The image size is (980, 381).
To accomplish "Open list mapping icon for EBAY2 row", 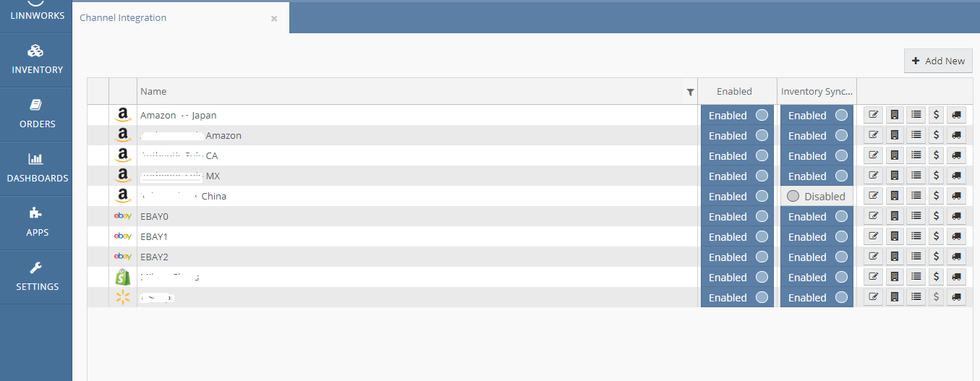I will pyautogui.click(x=916, y=256).
